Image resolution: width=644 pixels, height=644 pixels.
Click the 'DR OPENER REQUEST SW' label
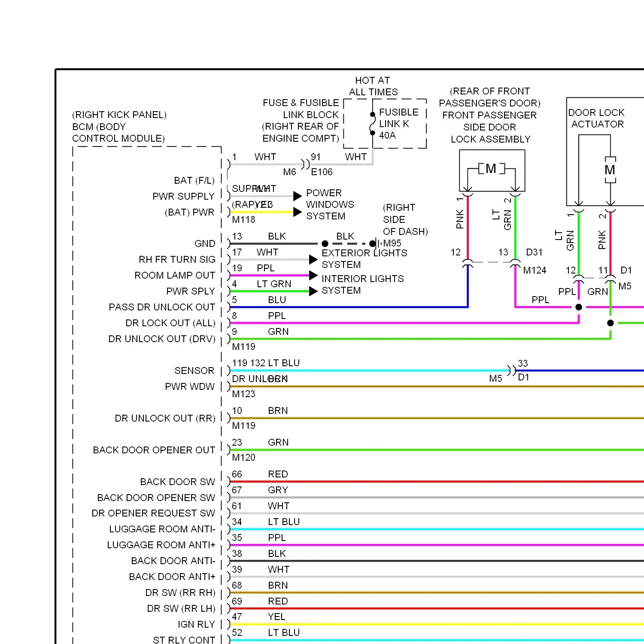[153, 513]
